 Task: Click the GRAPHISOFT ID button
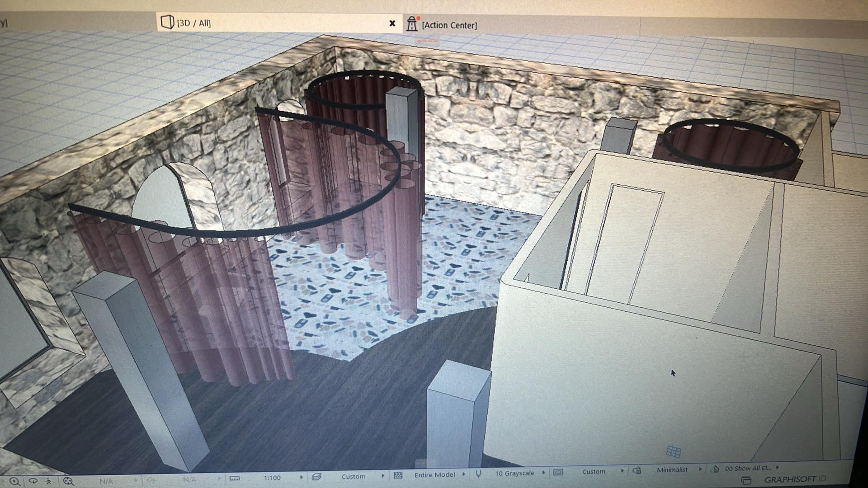[x=794, y=479]
